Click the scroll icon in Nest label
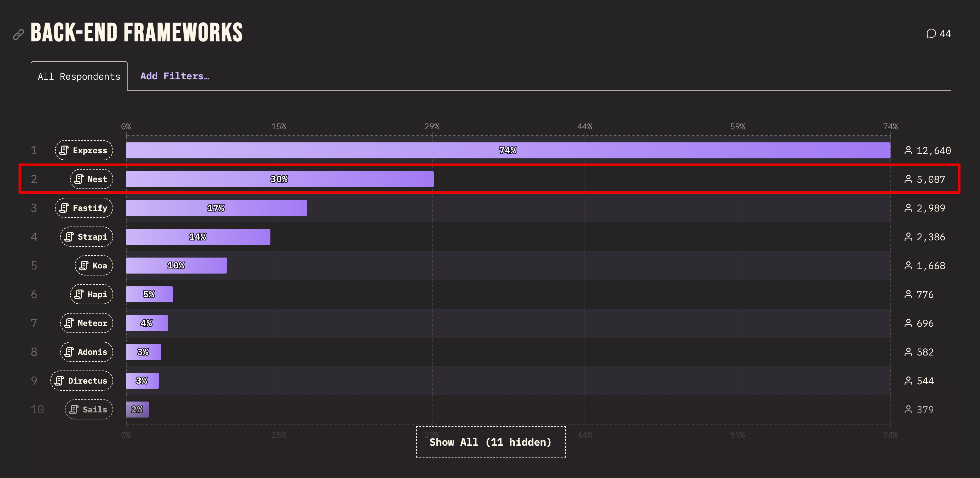The height and width of the screenshot is (478, 980). point(79,179)
